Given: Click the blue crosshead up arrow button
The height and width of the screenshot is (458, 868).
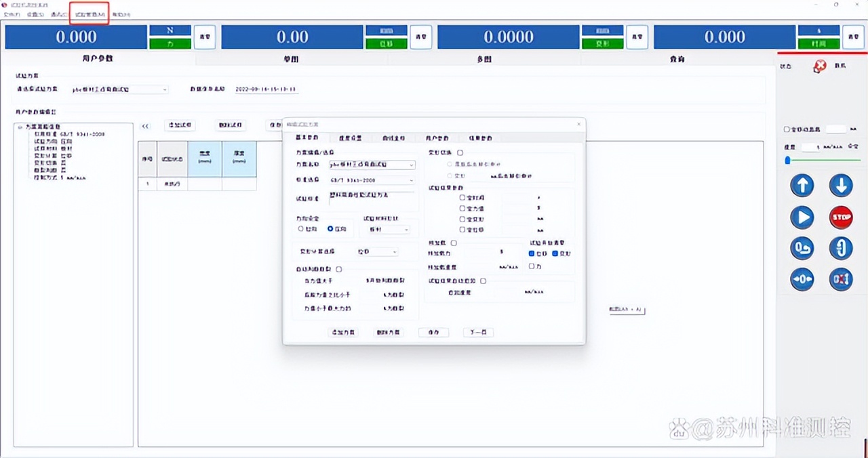Looking at the screenshot, I should (802, 186).
